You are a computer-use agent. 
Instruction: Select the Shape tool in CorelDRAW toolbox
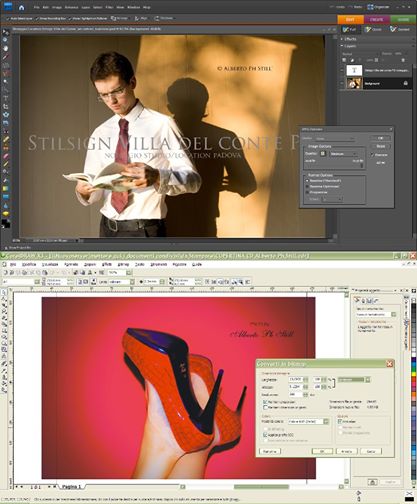coord(4,299)
